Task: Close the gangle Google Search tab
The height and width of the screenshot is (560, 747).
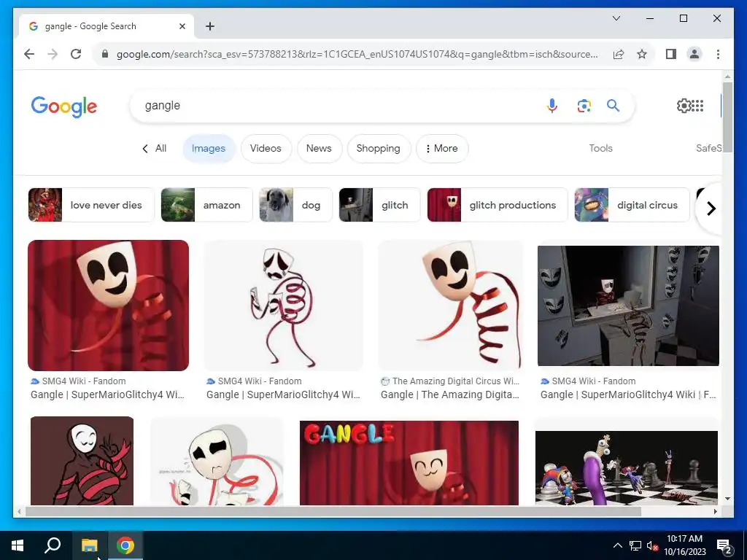Action: [182, 26]
